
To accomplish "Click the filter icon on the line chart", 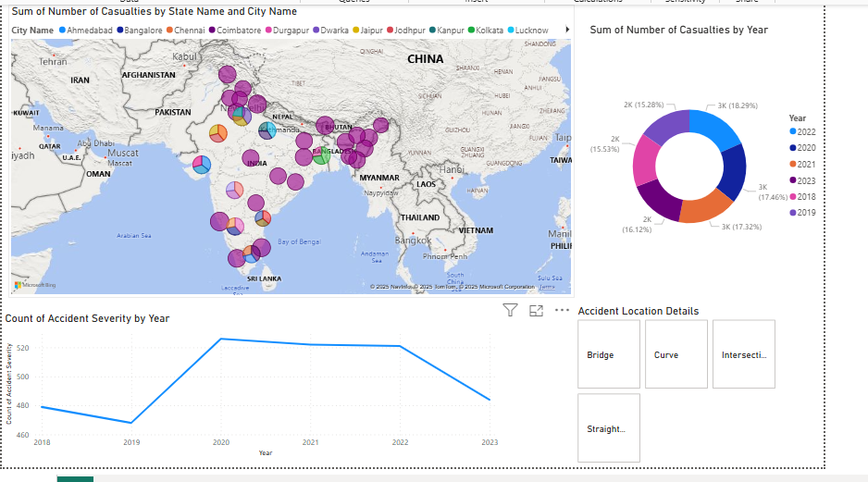I will click(510, 311).
